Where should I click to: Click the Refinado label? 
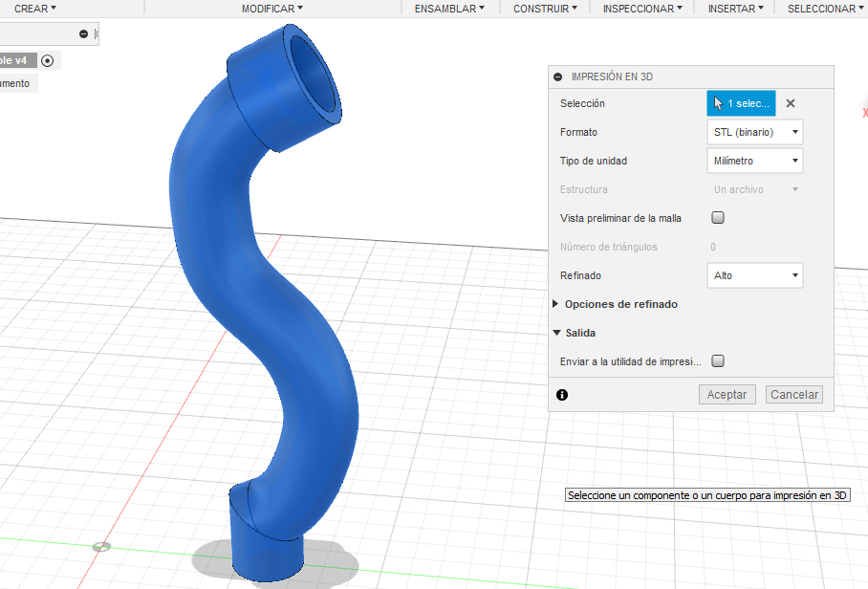(x=580, y=275)
